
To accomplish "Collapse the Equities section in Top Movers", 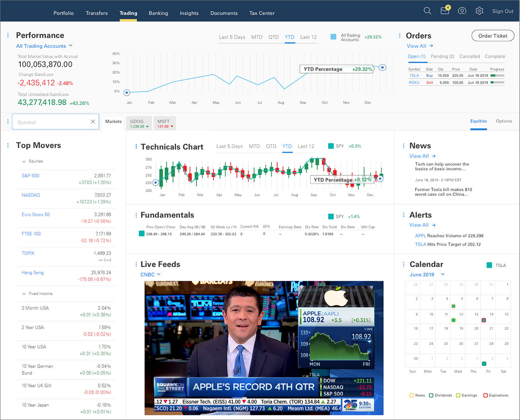I will coord(24,161).
